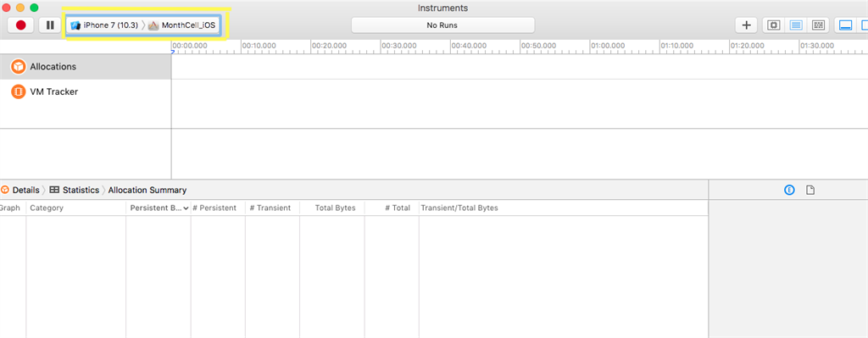Select the MonthCell_iOS target process
The width and height of the screenshot is (868, 338).
[x=182, y=25]
